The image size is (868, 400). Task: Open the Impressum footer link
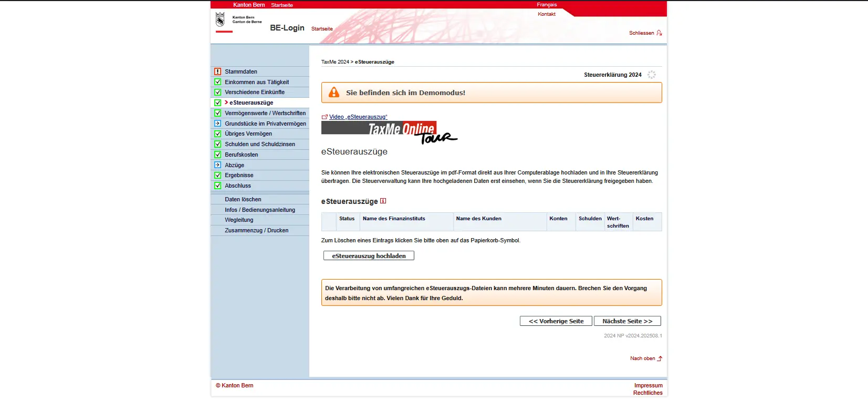(x=649, y=385)
